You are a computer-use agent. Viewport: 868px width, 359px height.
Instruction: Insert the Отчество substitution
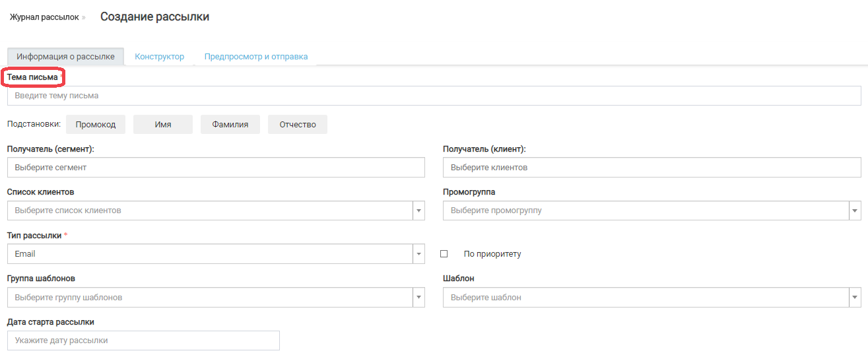point(298,125)
